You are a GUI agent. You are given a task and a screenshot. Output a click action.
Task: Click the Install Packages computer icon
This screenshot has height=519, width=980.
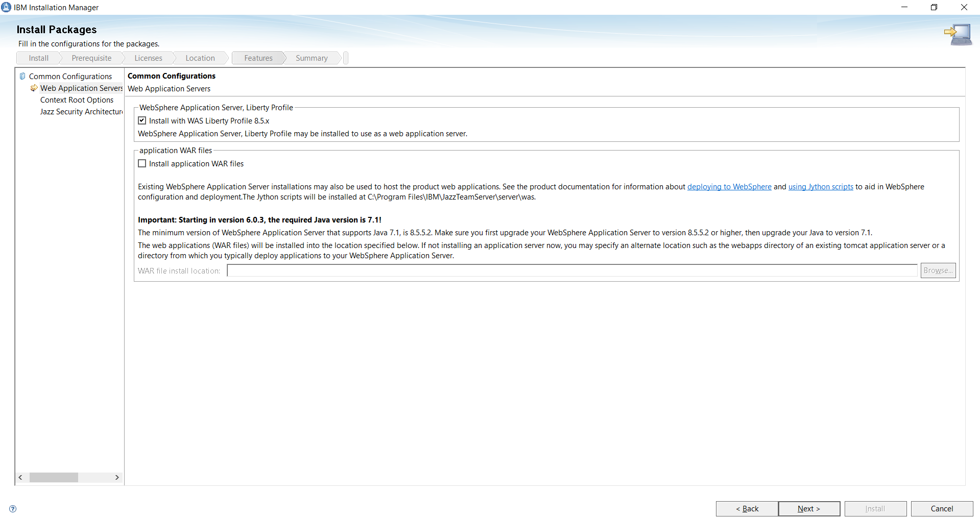click(x=958, y=34)
